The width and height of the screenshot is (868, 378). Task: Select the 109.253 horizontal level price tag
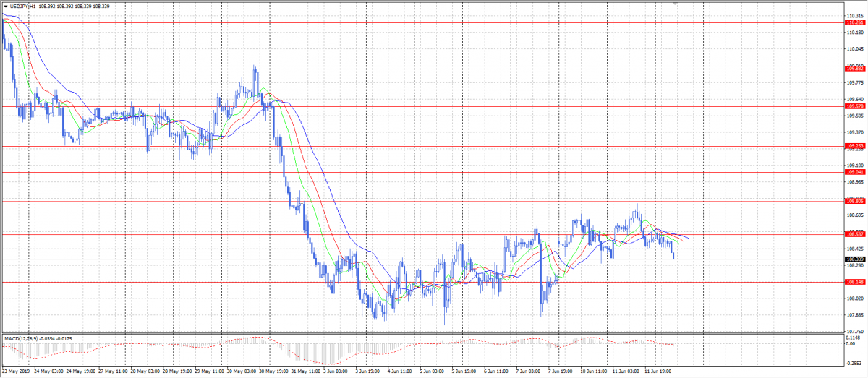[854, 146]
